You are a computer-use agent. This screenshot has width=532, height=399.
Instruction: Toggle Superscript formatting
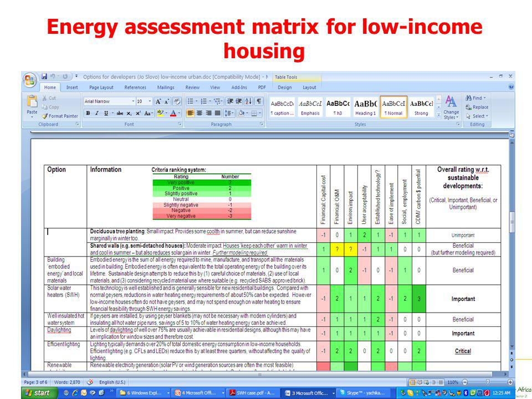138,113
